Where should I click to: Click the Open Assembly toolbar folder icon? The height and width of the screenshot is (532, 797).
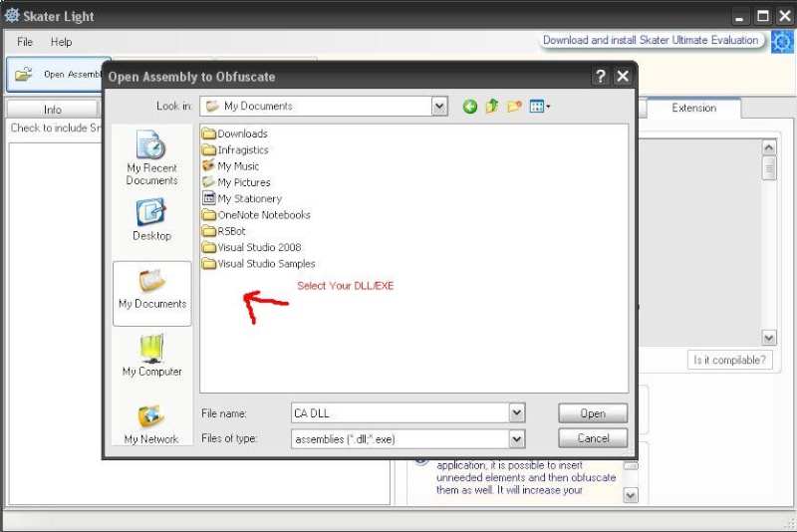tap(23, 74)
